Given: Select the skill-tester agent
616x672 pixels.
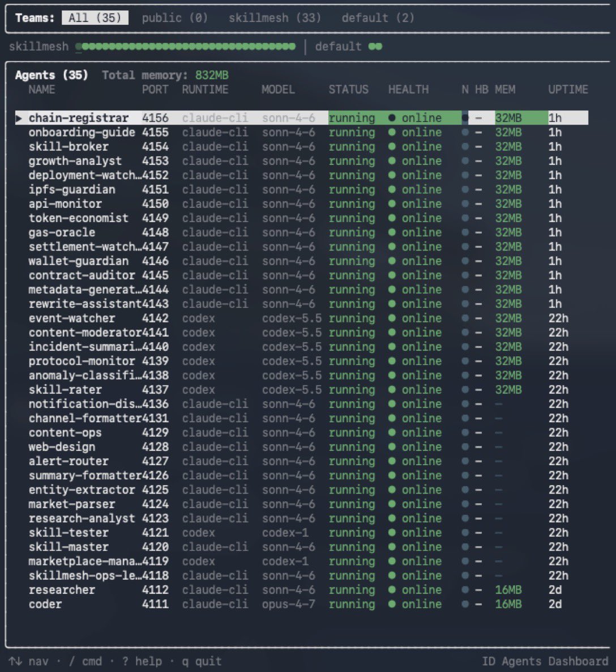Looking at the screenshot, I should 302,533.
